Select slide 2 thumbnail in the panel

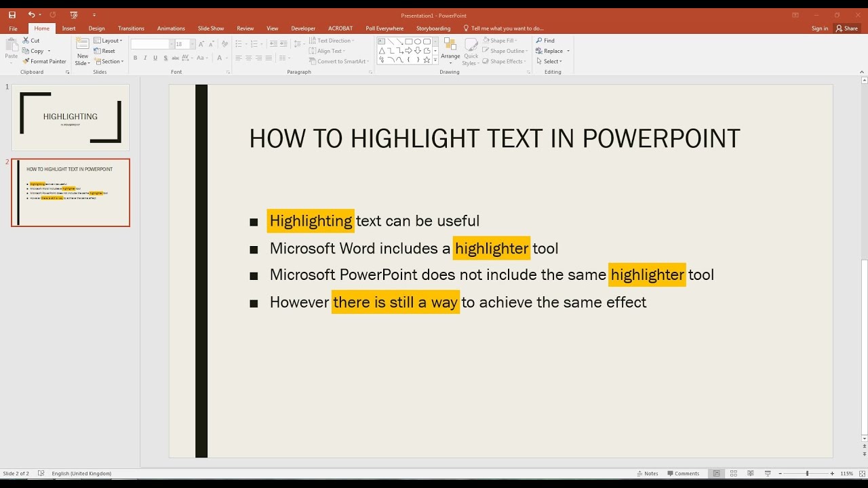[x=71, y=192]
